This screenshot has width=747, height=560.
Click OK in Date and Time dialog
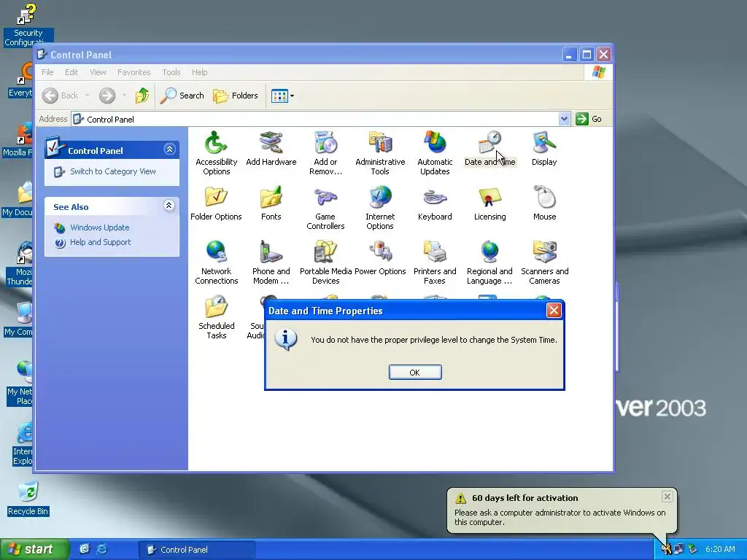[x=415, y=373]
